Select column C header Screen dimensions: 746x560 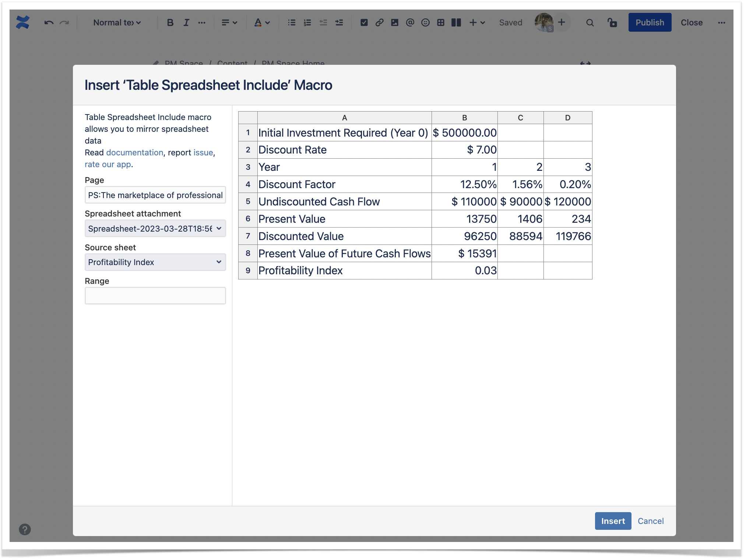pyautogui.click(x=521, y=118)
